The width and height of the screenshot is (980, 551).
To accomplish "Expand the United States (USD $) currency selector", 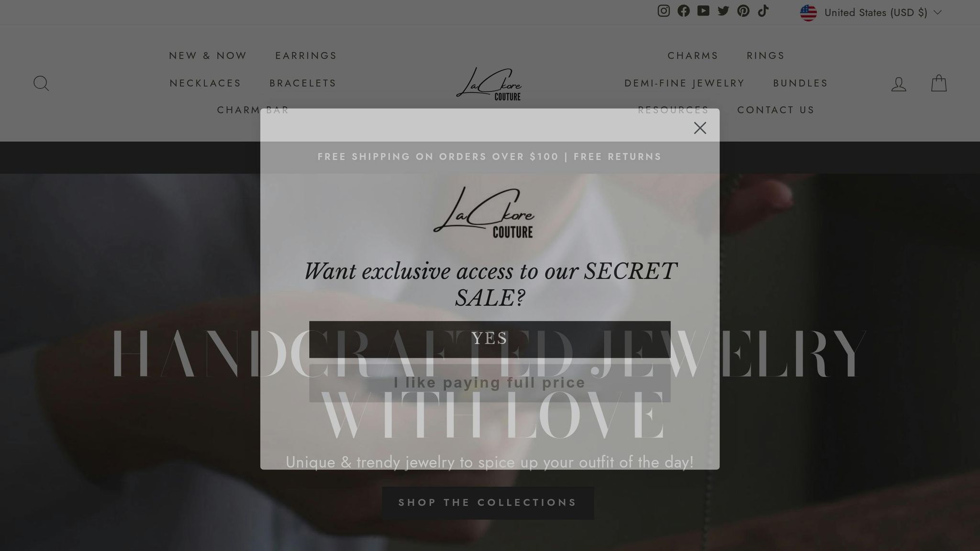I will 871,12.
